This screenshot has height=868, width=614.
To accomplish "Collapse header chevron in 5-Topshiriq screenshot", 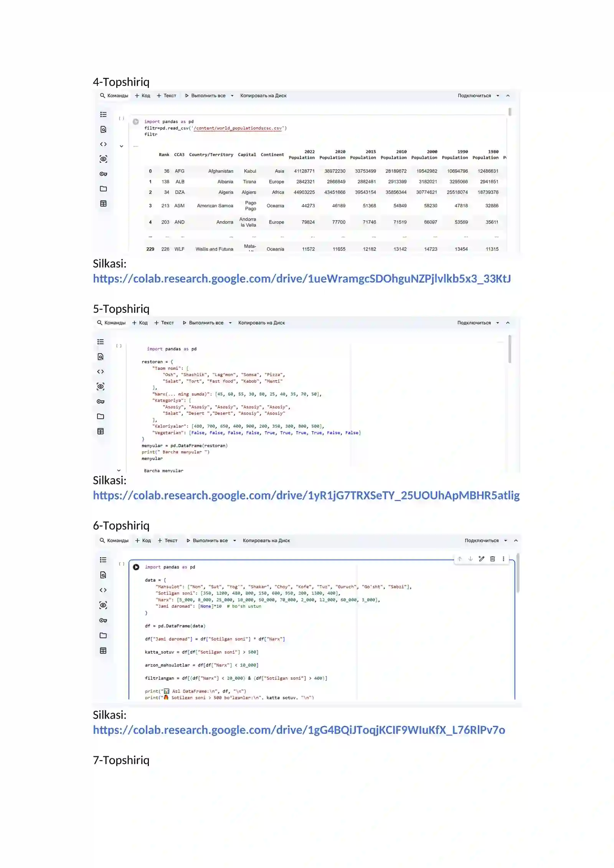I will (x=508, y=323).
